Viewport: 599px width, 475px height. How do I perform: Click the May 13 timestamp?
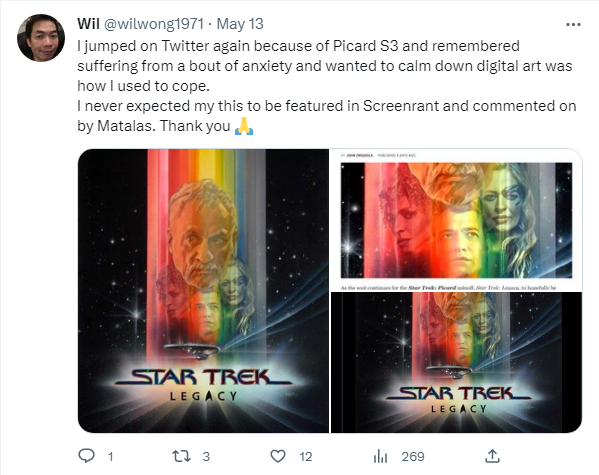point(240,24)
